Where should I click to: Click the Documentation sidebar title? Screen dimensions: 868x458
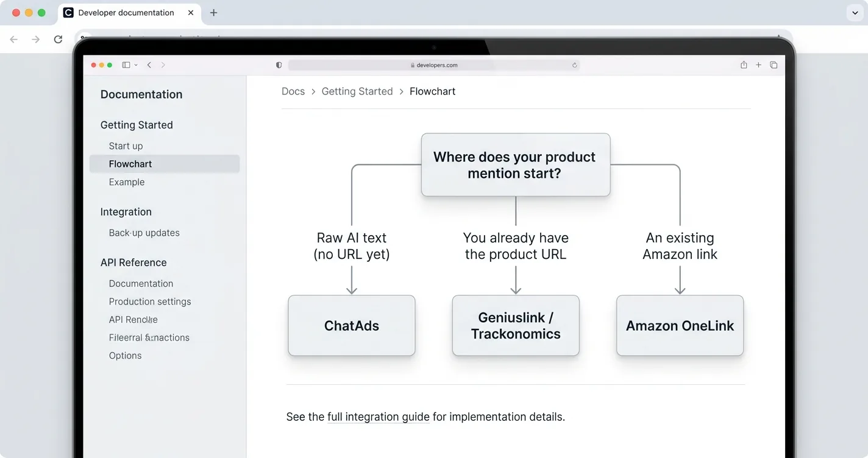pyautogui.click(x=141, y=94)
